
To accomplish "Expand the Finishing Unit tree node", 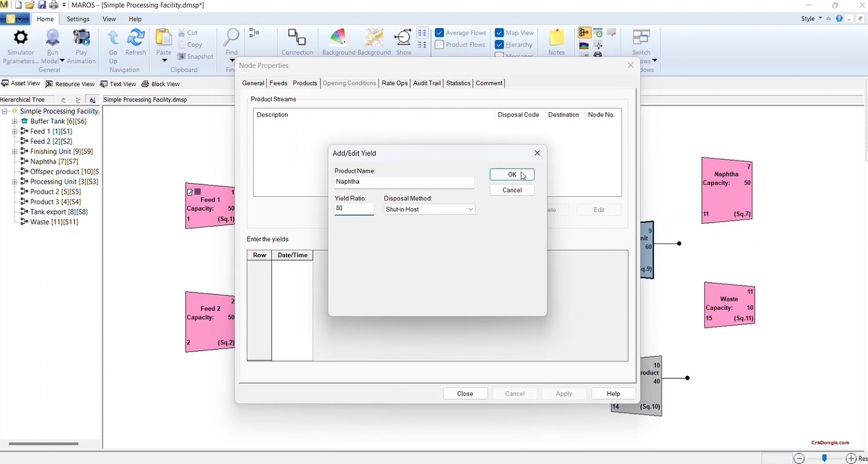I will 14,152.
